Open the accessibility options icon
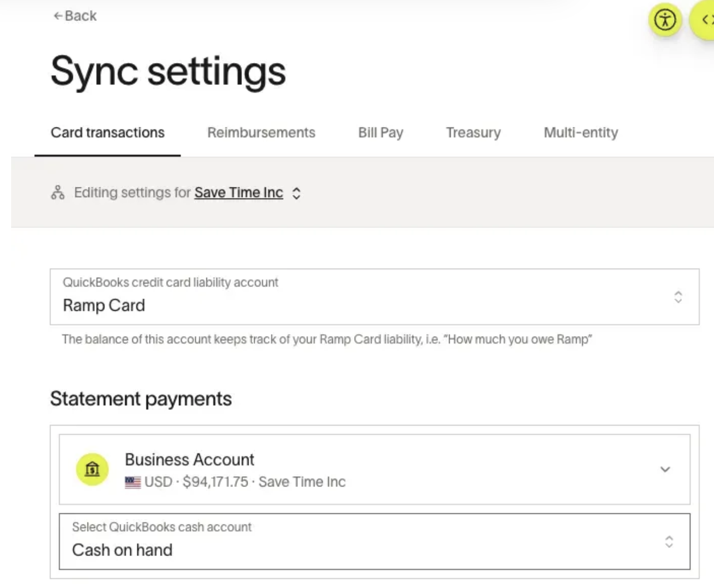Viewport: 714px width, 588px height. coord(665,20)
